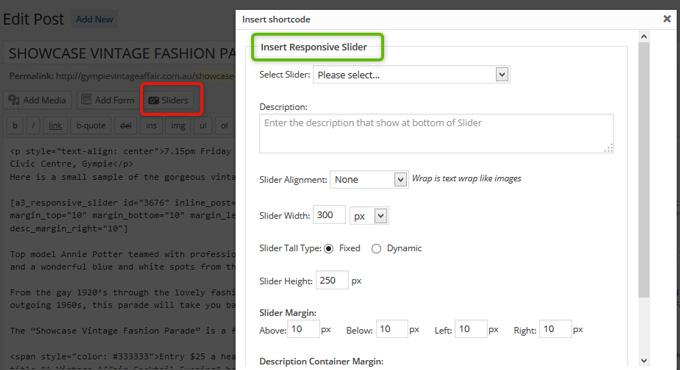Open the Slider Width unit dropdown
Image resolution: width=680 pixels, height=370 pixels.
point(369,216)
